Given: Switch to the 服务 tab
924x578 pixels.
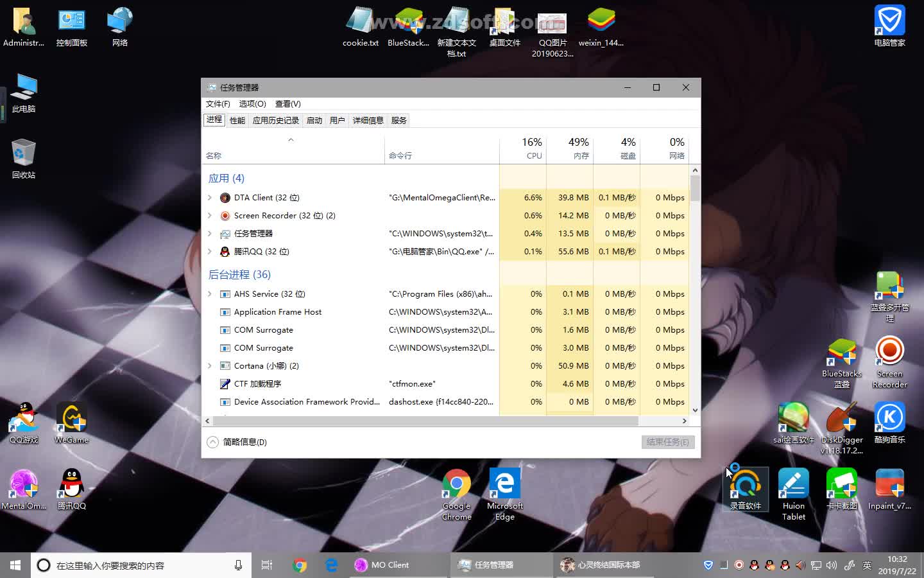Looking at the screenshot, I should (399, 120).
